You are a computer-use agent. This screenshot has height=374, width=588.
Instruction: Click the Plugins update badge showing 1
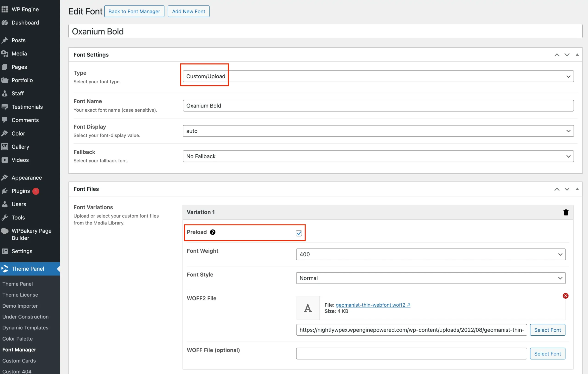pos(36,191)
